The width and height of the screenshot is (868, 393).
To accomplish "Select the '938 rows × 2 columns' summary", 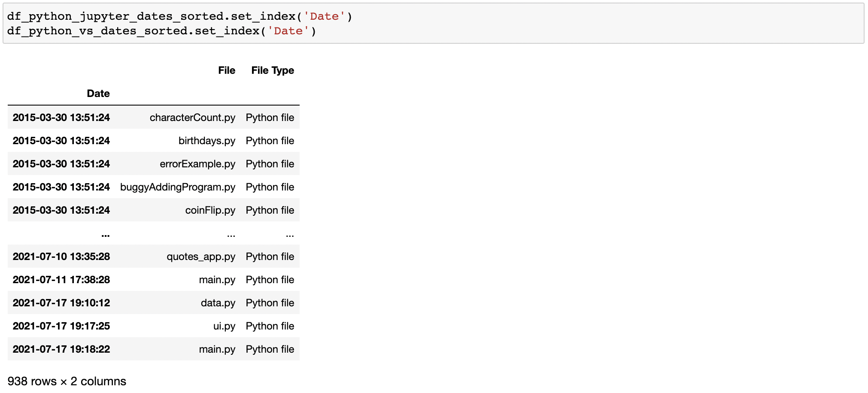I will tap(67, 381).
